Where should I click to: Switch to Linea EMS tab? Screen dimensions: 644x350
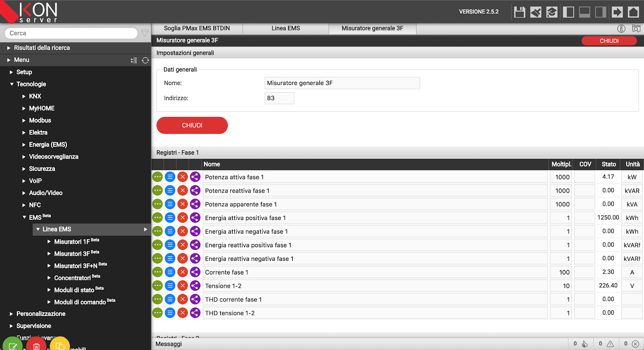286,28
